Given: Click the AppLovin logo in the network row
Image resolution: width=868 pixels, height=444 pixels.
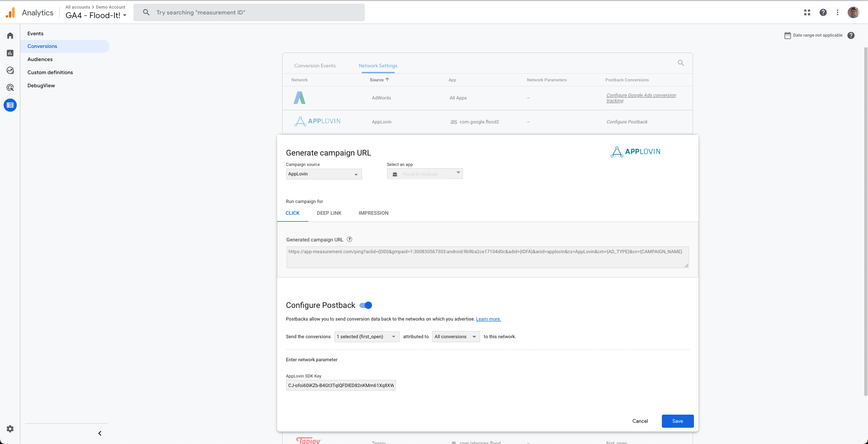Looking at the screenshot, I should coord(317,121).
